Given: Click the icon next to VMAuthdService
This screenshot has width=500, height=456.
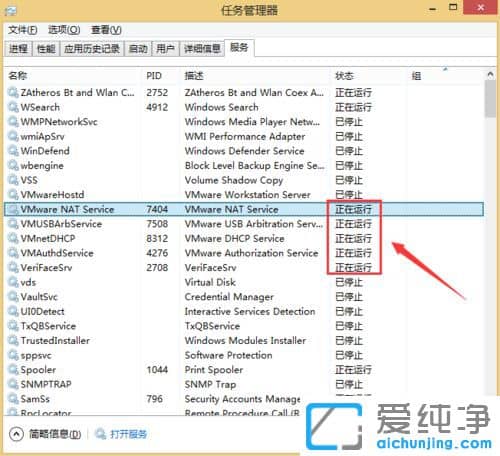Looking at the screenshot, I should pos(13,253).
